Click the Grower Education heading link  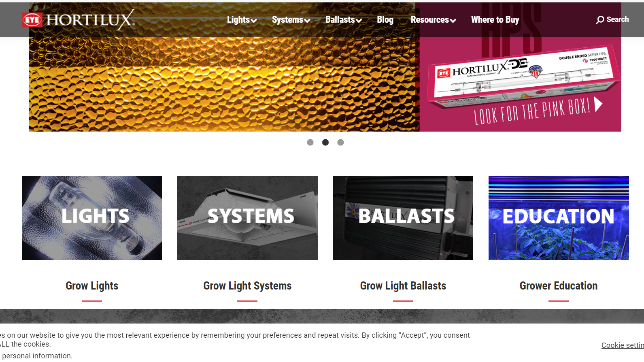[x=559, y=286]
